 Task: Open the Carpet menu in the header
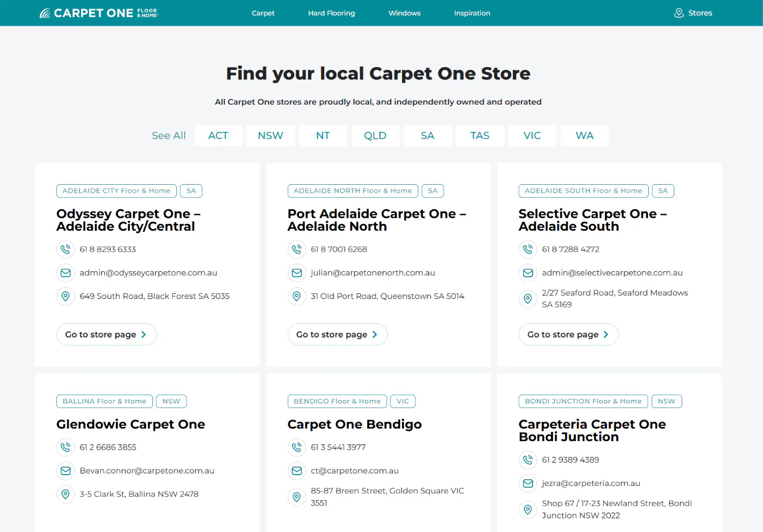tap(263, 13)
